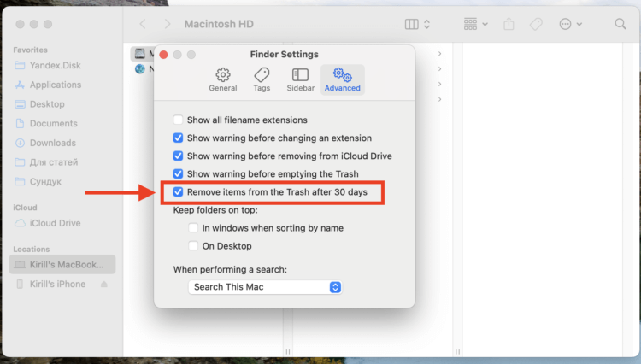Click the Keep folders on top label
The height and width of the screenshot is (364, 641).
click(215, 210)
